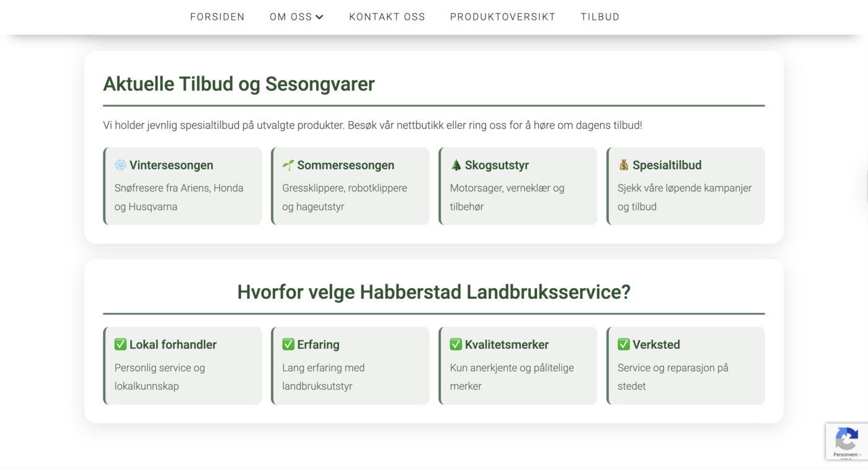
Task: Click the green checkmark beside Kvalitetsmerker
Action: [456, 344]
